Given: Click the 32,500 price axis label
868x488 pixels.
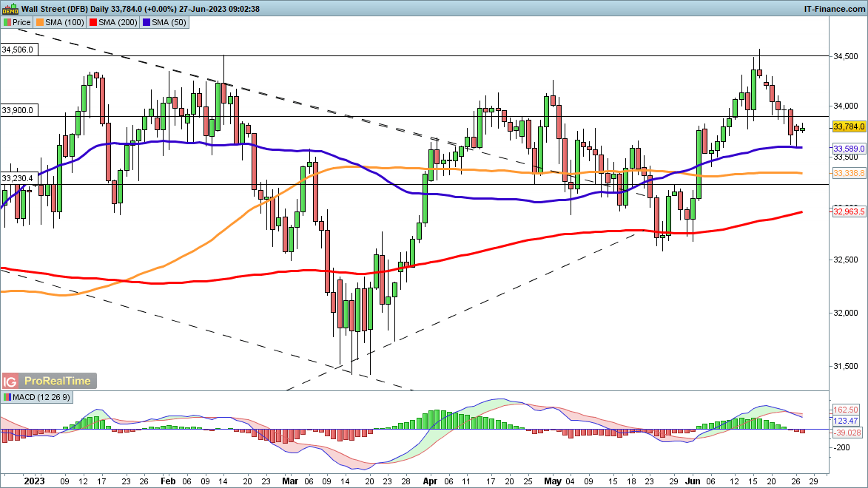Looking at the screenshot, I should pos(846,260).
